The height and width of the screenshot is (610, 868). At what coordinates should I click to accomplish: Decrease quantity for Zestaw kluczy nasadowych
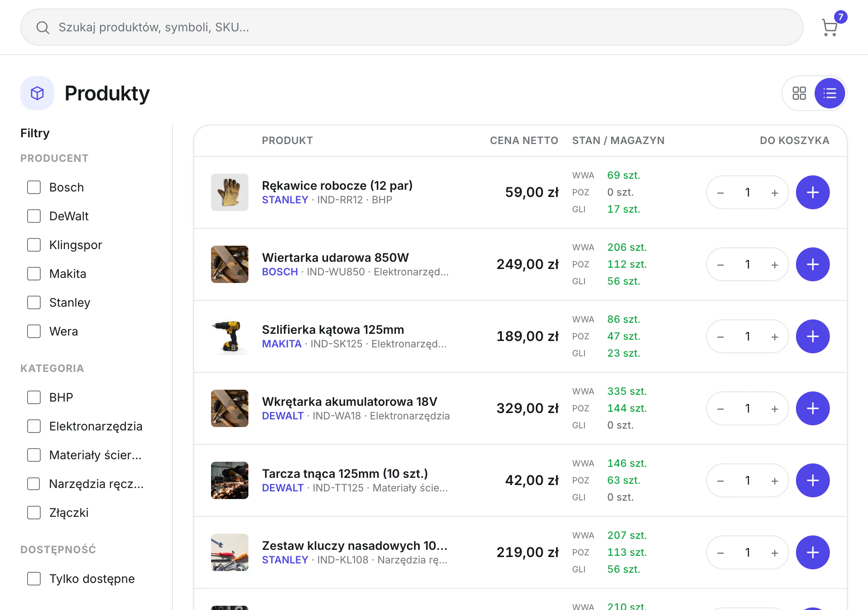[x=721, y=553]
